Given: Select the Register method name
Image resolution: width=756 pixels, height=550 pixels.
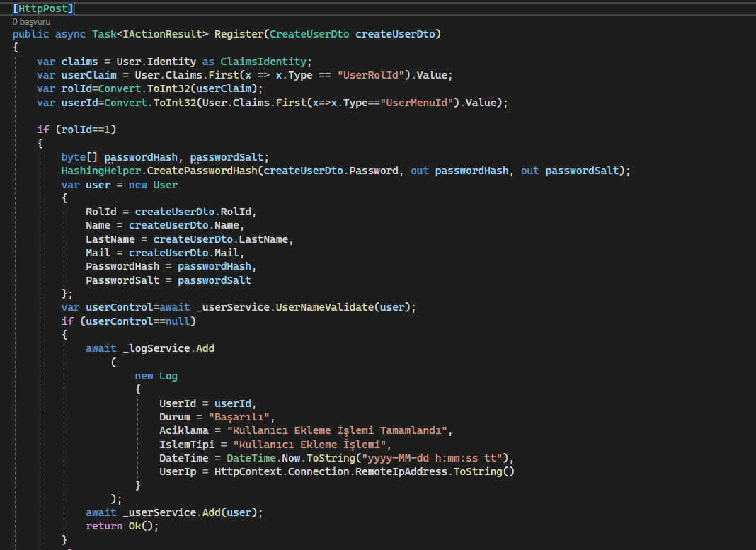Looking at the screenshot, I should point(239,34).
